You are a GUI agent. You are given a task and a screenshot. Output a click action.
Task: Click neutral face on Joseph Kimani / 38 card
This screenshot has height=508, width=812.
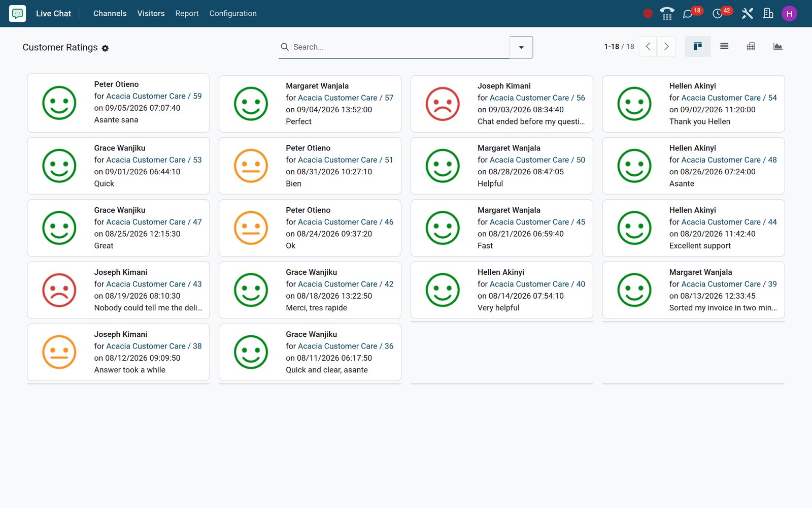(59, 352)
